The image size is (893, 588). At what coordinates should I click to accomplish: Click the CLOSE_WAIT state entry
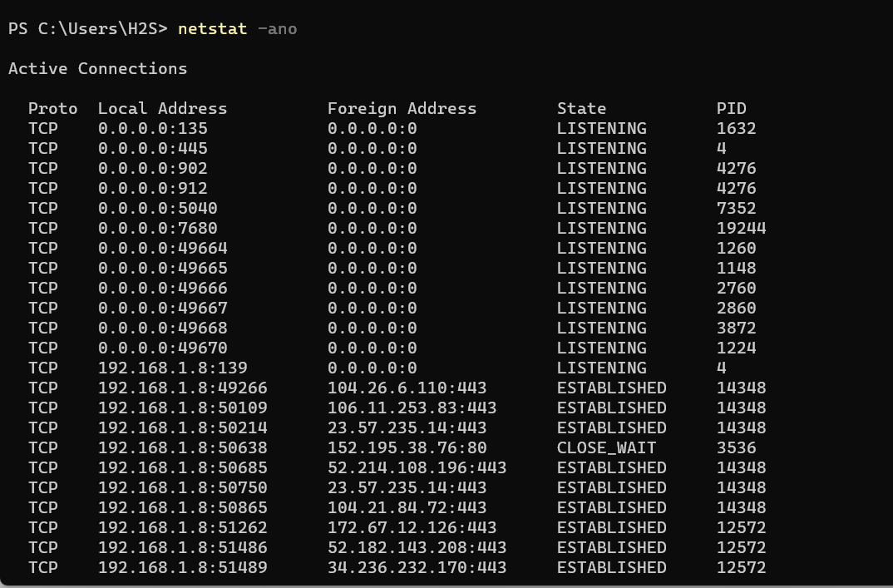(606, 447)
